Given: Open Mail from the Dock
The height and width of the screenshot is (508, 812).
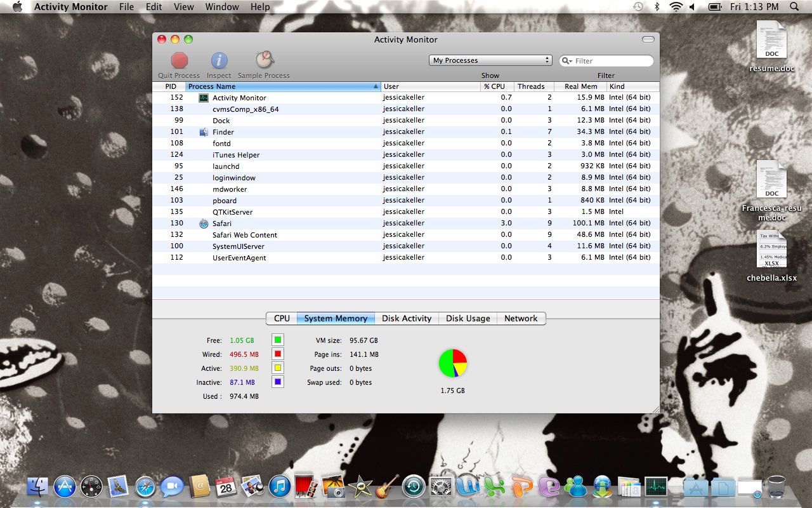Looking at the screenshot, I should pos(118,487).
